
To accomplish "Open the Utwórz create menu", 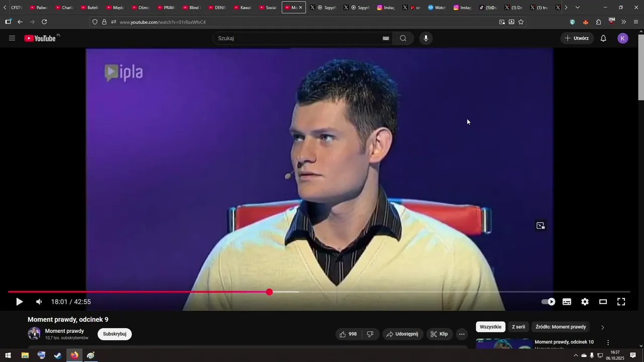I will tap(577, 38).
